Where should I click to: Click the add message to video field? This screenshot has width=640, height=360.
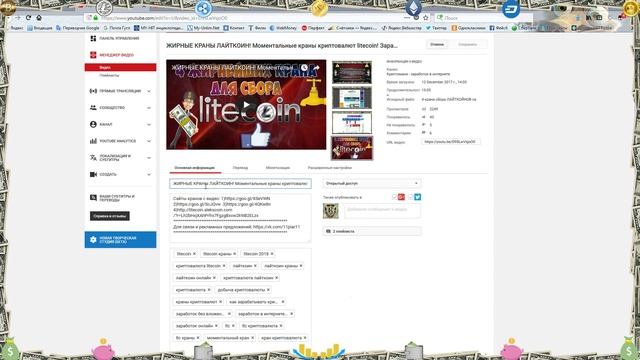(x=382, y=211)
